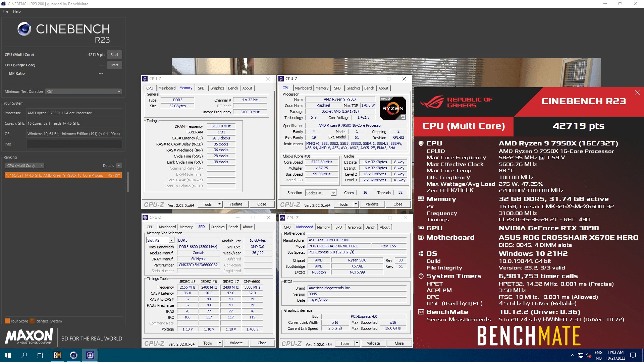Open CPU (Multi Core) ranking dropdown
Screen dimensions: 644x362
[25, 166]
